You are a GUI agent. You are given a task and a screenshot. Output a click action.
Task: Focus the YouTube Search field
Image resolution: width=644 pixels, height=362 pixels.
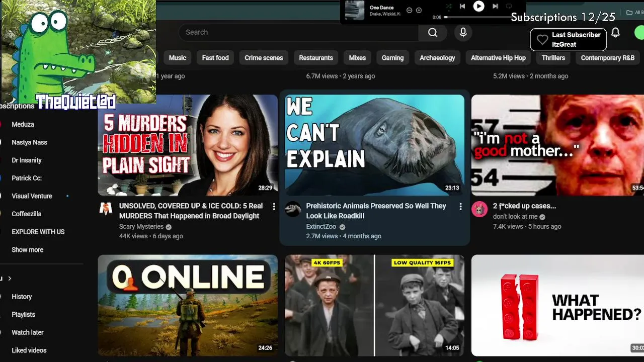pos(298,32)
